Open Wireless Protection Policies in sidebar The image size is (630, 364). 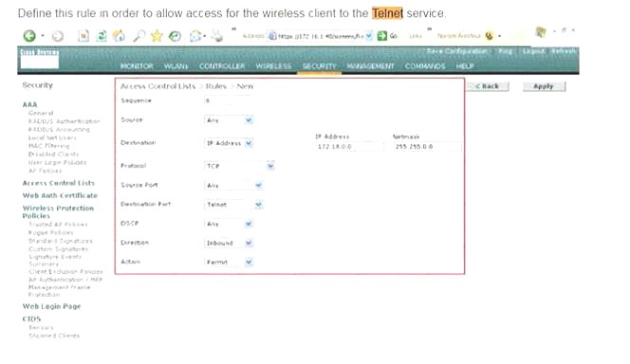click(58, 212)
